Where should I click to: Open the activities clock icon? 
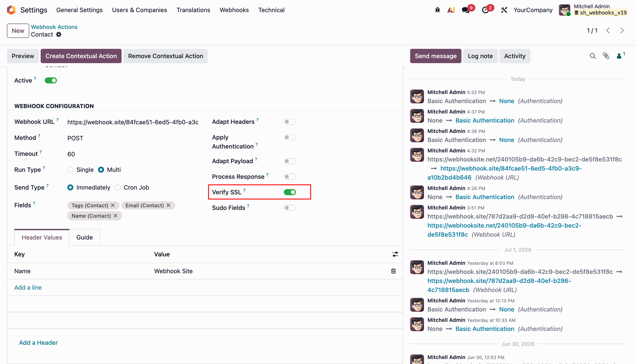pos(485,10)
